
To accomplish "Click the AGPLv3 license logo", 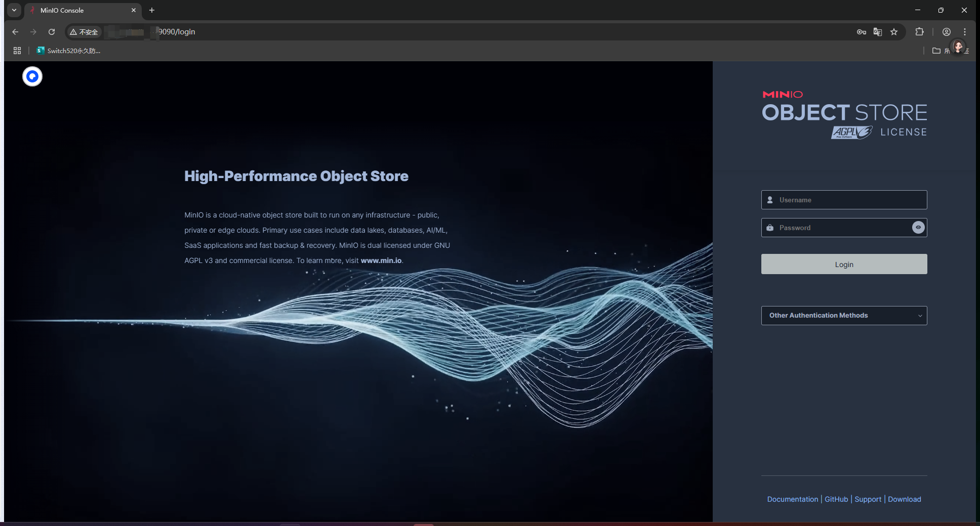I will [x=851, y=133].
